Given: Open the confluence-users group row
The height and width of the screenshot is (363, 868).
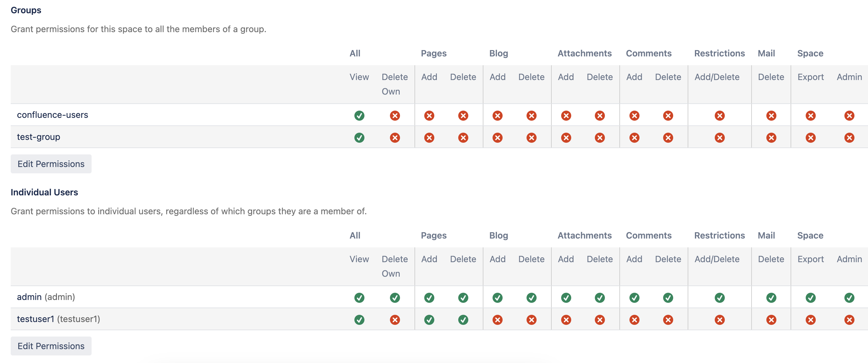Looking at the screenshot, I should pos(52,115).
